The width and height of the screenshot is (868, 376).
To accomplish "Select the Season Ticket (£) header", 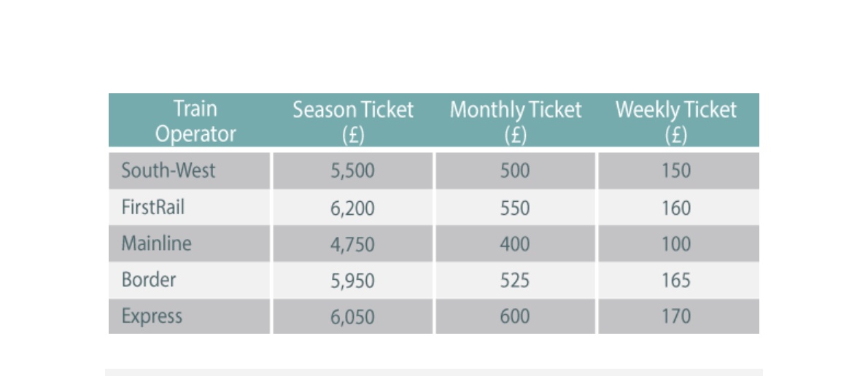I will (x=353, y=122).
